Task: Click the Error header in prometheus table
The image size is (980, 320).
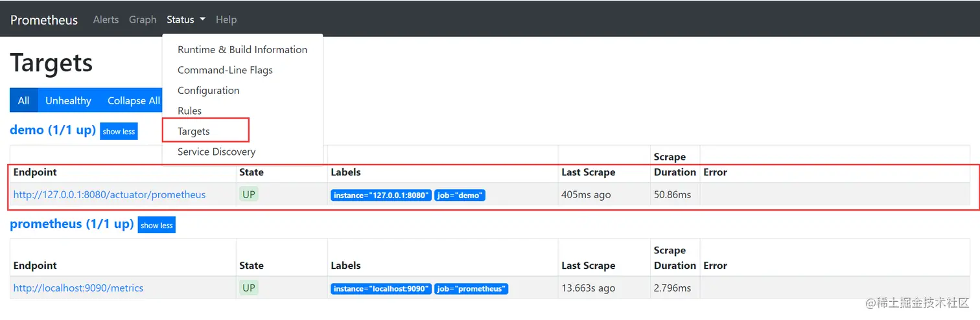Action: [715, 266]
